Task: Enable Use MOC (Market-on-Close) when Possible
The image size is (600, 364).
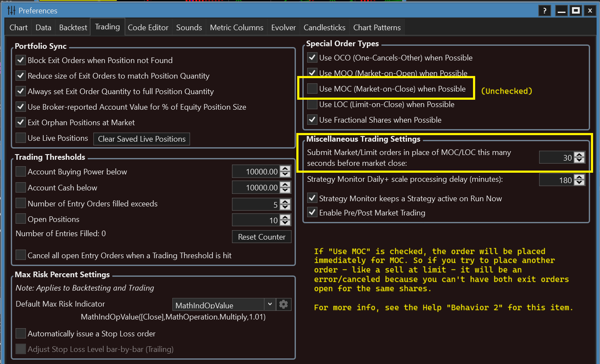Action: coord(312,89)
